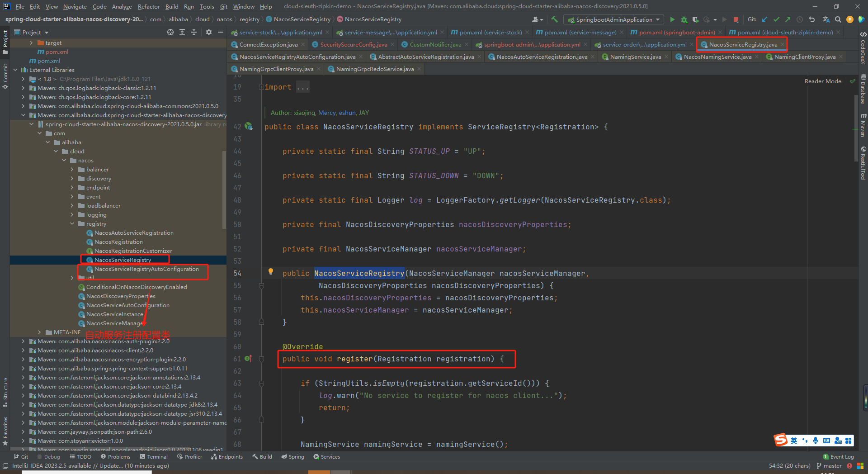Open the Terminal tool window
The width and height of the screenshot is (868, 474).
[x=153, y=457]
